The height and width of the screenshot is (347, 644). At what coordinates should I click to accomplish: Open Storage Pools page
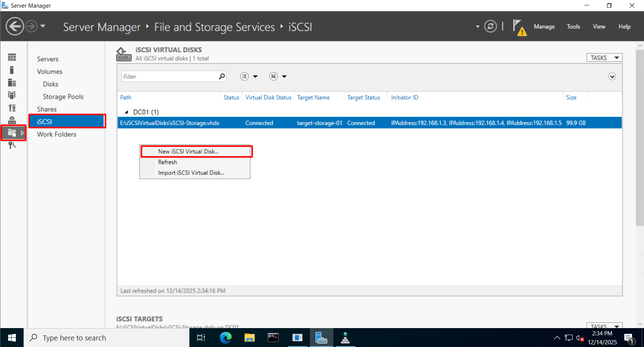[63, 96]
